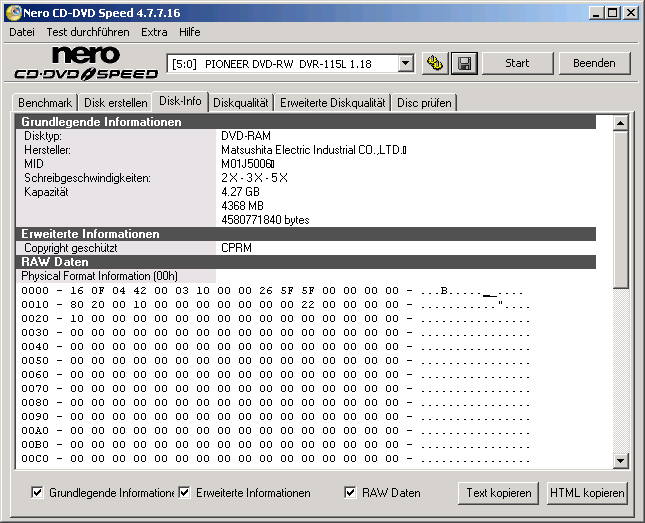Click the scrollbar down arrow

620,460
